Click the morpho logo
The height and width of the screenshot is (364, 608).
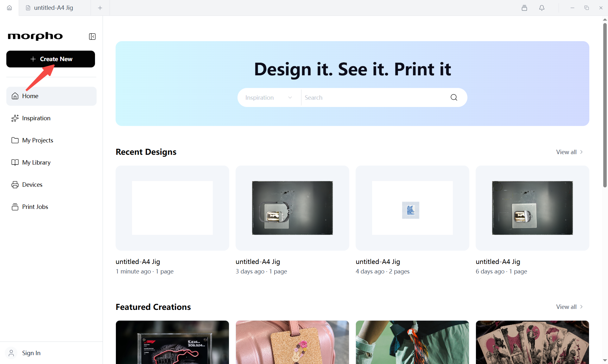[35, 36]
